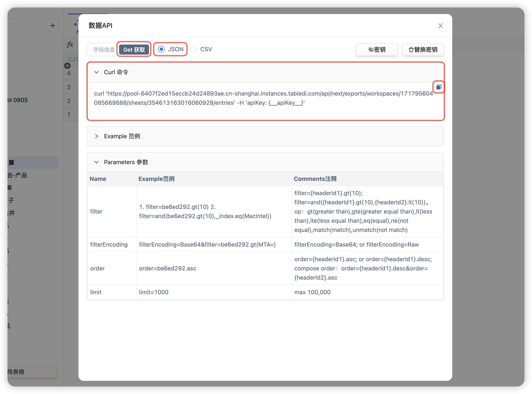Click the 'limit=1000' example cell
This screenshot has width=532, height=394.
[x=214, y=292]
